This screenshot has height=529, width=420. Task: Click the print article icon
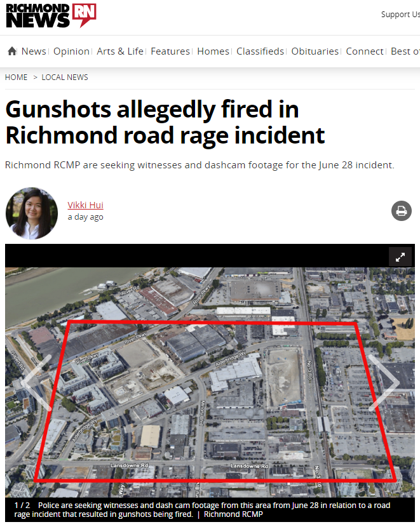click(x=401, y=211)
